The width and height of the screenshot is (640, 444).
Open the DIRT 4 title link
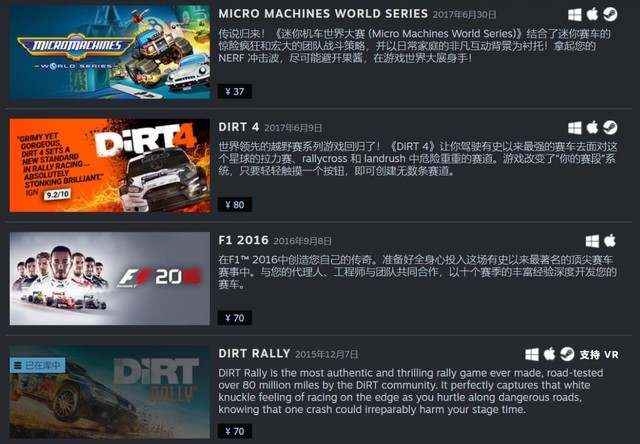pos(239,127)
